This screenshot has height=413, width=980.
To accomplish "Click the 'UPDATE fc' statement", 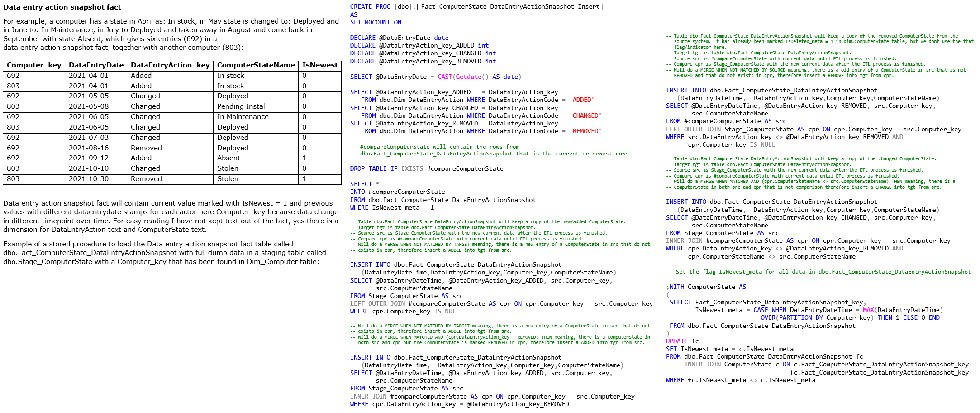I will tap(682, 341).
